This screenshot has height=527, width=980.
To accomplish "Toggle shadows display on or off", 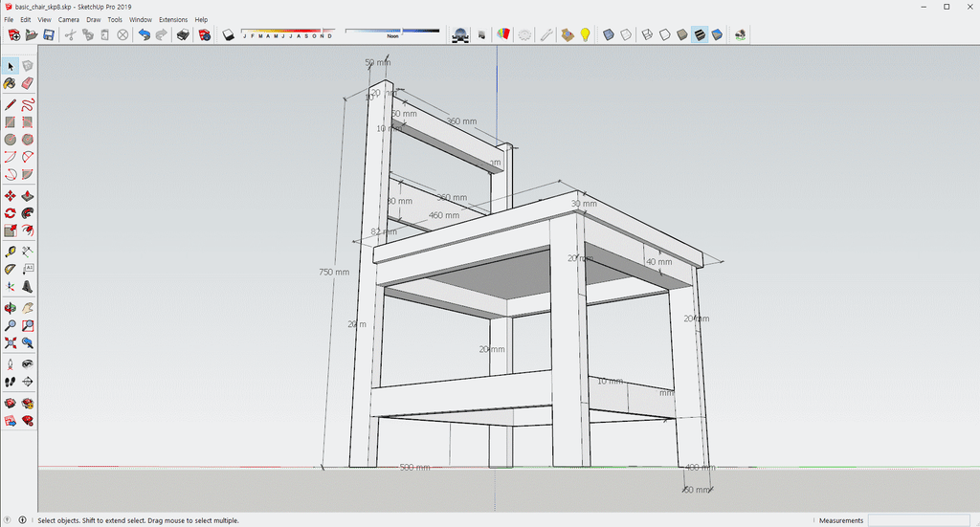I will 228,35.
